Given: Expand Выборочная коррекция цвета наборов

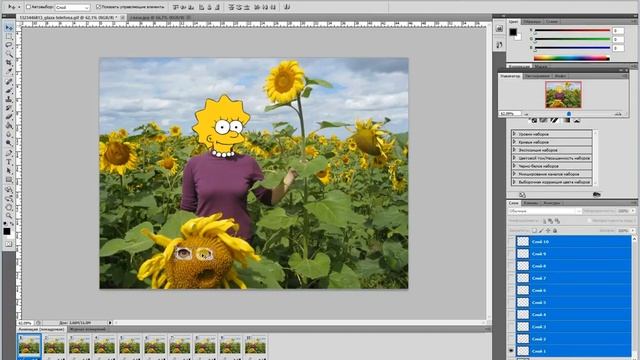Looking at the screenshot, I should [515, 182].
